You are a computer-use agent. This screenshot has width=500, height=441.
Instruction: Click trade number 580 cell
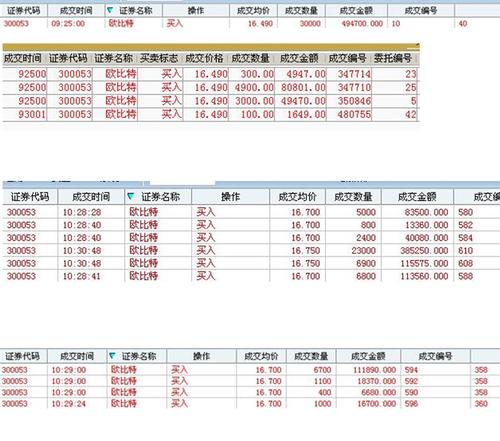465,212
